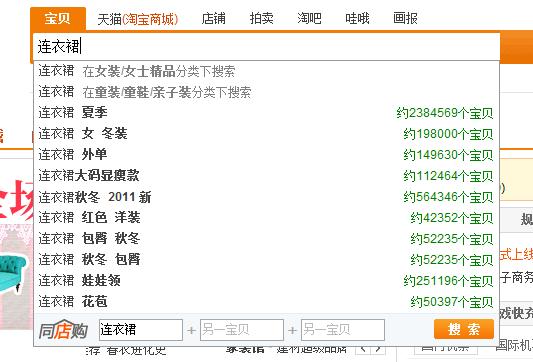Focus the middle 另一宝贝 input field
Image resolution: width=533 pixels, height=362 pixels.
coord(242,330)
